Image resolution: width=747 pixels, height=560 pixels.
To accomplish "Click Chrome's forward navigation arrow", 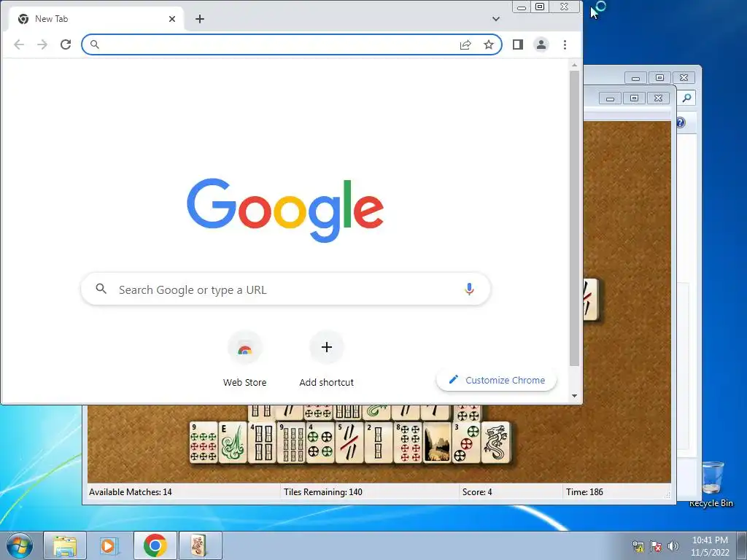I will pos(42,44).
